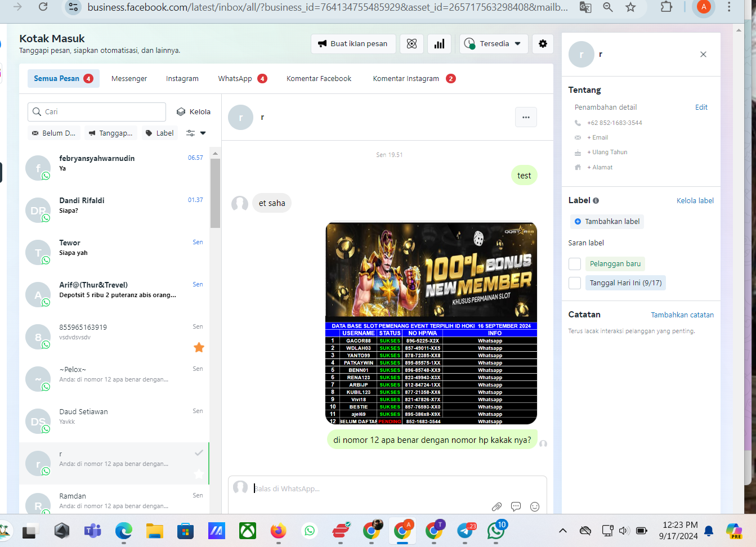Open the three-dot menu in chat header
The image size is (756, 547).
click(x=526, y=118)
